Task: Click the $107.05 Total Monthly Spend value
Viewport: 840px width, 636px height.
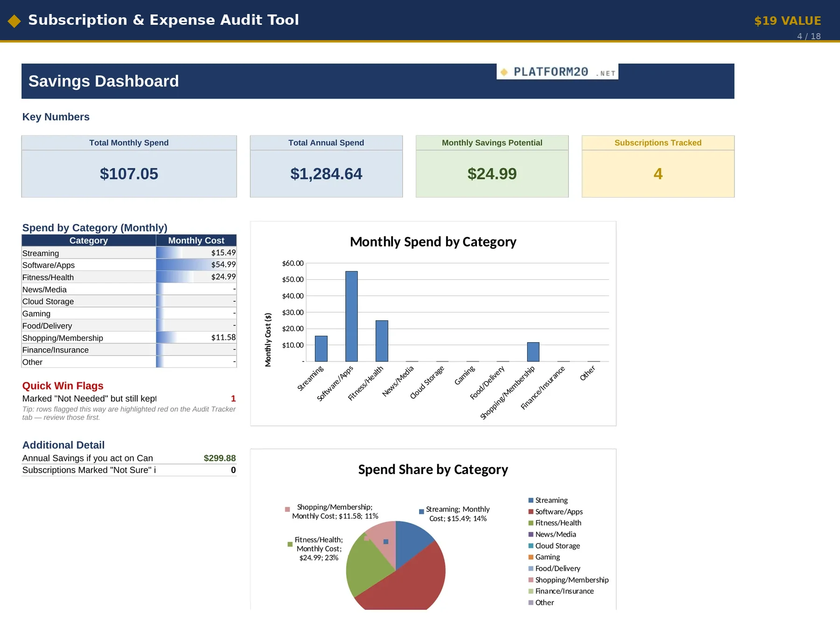Action: tap(129, 174)
